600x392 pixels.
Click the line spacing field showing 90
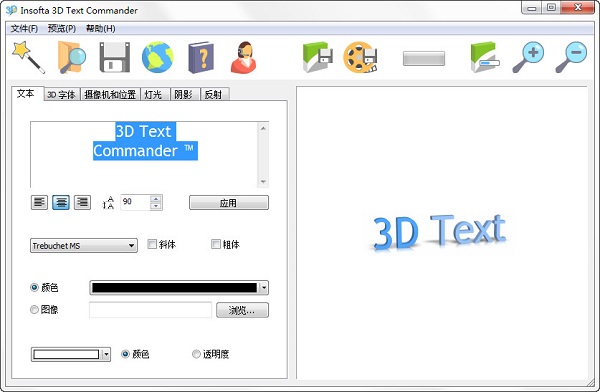point(135,202)
